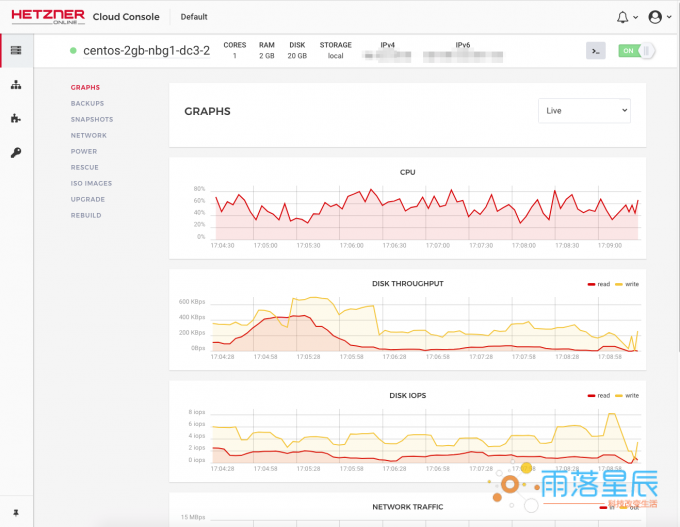This screenshot has width=680, height=527.
Task: Select the Graphs menu item
Action: pyautogui.click(x=85, y=87)
